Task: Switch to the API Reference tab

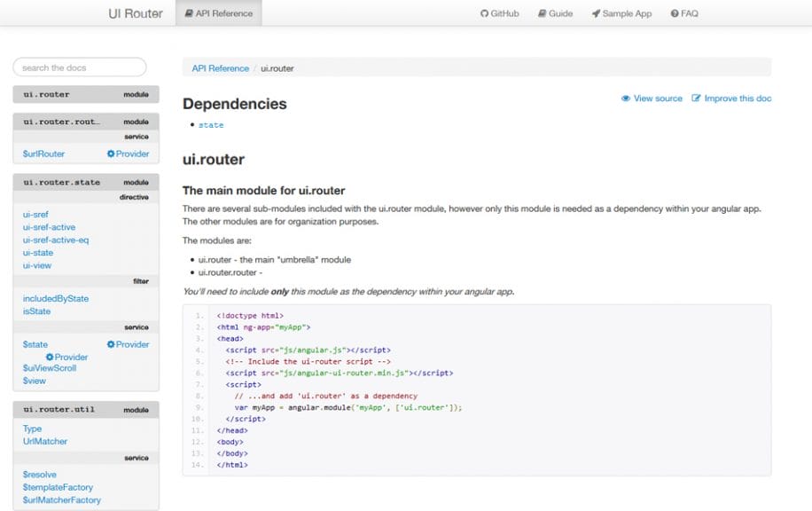Action: tap(219, 13)
